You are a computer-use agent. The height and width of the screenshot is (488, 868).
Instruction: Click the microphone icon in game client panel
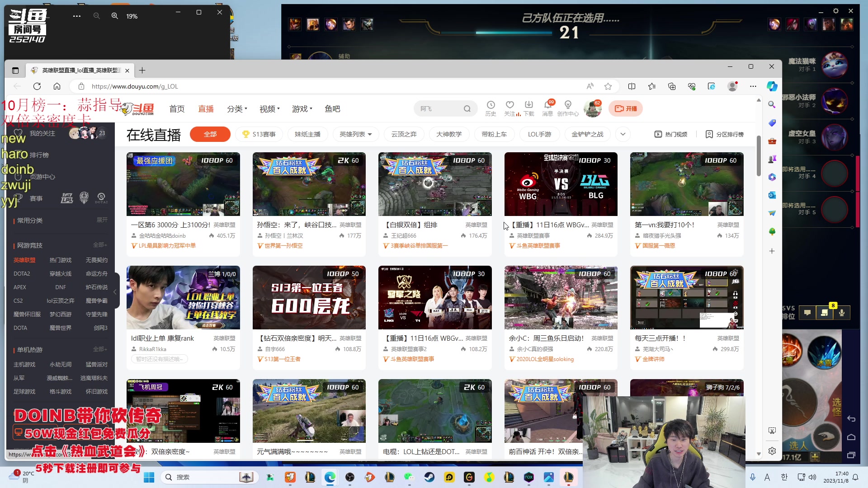842,313
